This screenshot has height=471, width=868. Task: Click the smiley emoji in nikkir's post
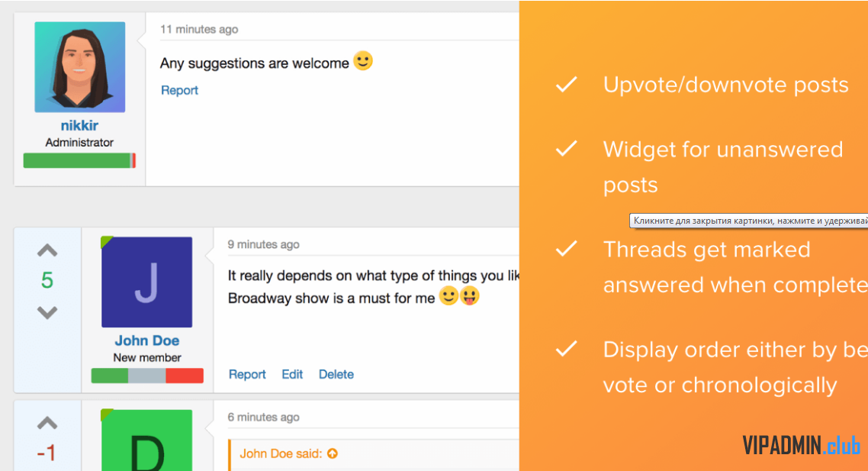[x=363, y=61]
